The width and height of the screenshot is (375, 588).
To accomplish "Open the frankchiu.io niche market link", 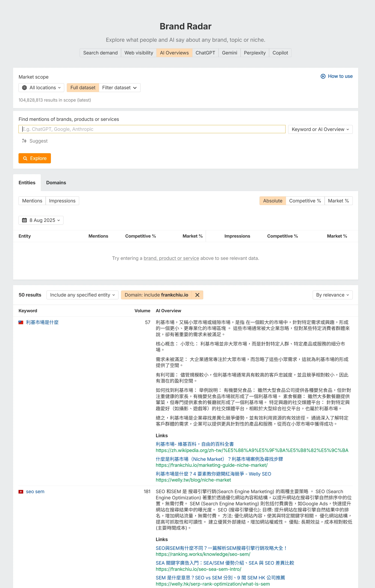I will tap(219, 459).
